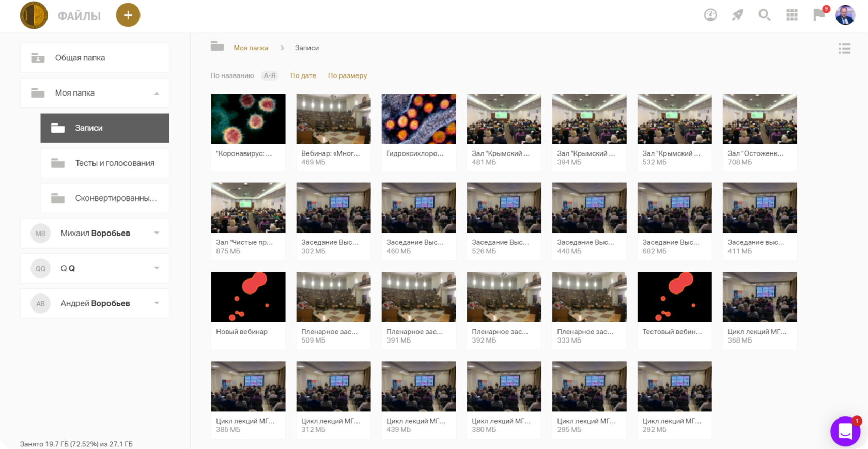Select the Записи folder
This screenshot has width=868, height=449.
[x=104, y=128]
